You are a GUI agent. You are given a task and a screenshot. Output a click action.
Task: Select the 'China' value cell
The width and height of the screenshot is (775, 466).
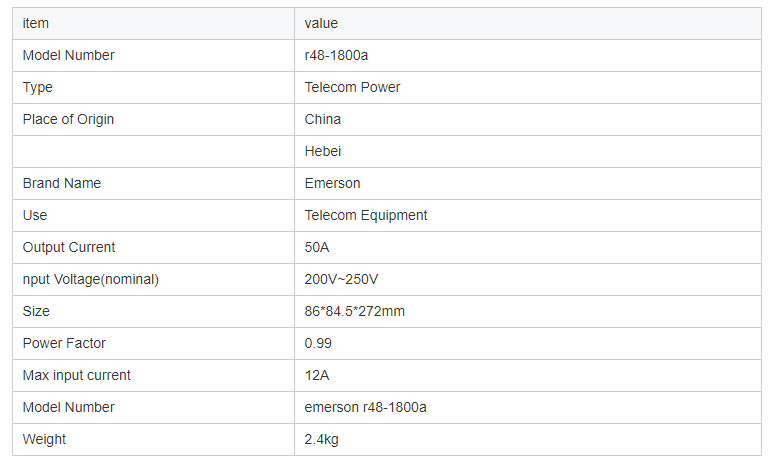[528, 120]
